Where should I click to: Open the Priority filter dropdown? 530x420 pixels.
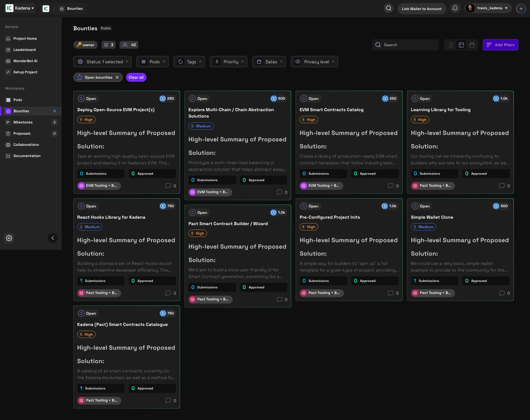[x=228, y=62]
